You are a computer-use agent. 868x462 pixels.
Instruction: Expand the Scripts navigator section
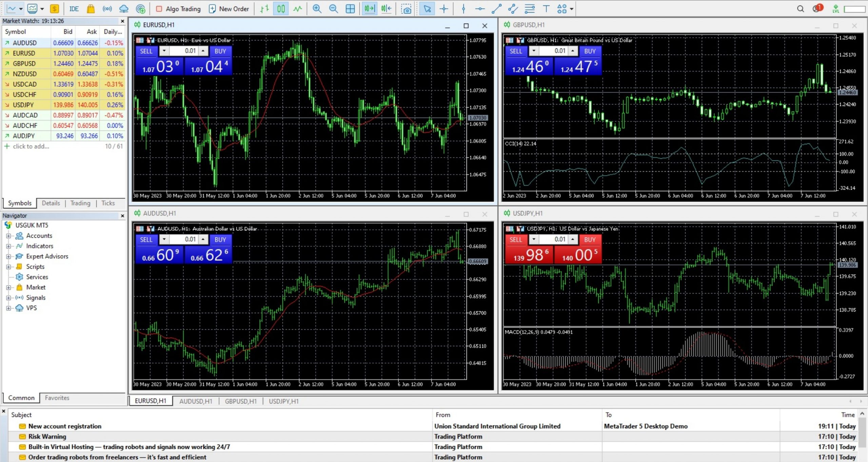click(8, 266)
